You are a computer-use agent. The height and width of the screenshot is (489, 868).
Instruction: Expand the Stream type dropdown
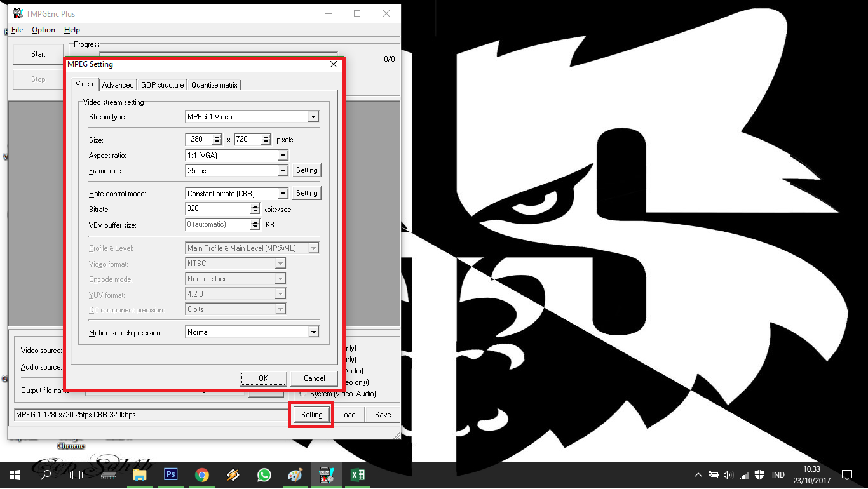tap(313, 117)
